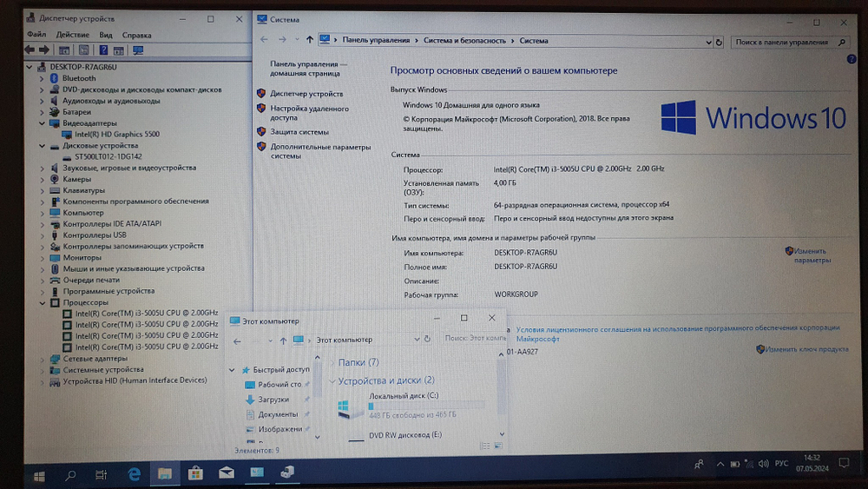Collapse the Процессоры category

42,302
